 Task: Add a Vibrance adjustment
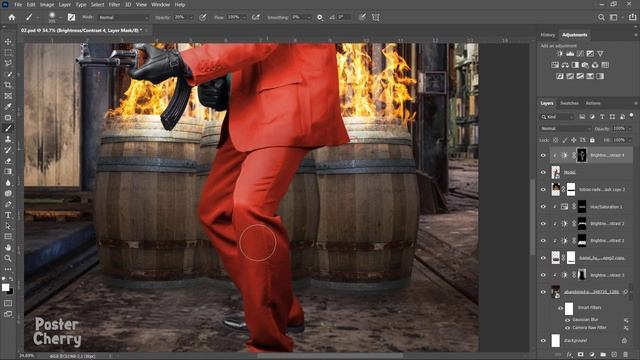(x=600, y=53)
